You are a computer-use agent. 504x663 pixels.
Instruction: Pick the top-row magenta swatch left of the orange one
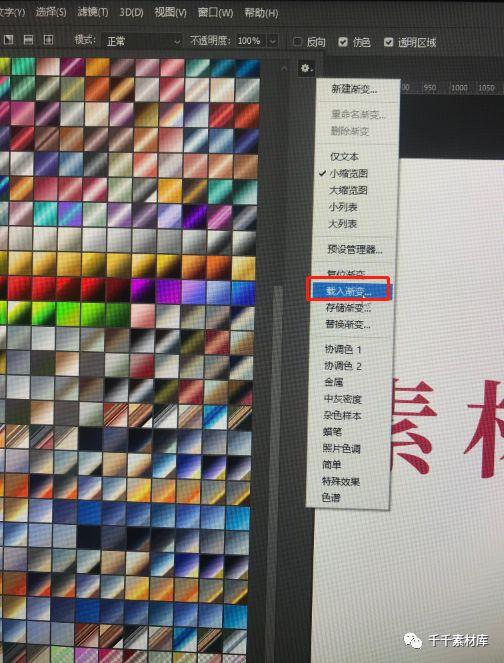(x=72, y=66)
